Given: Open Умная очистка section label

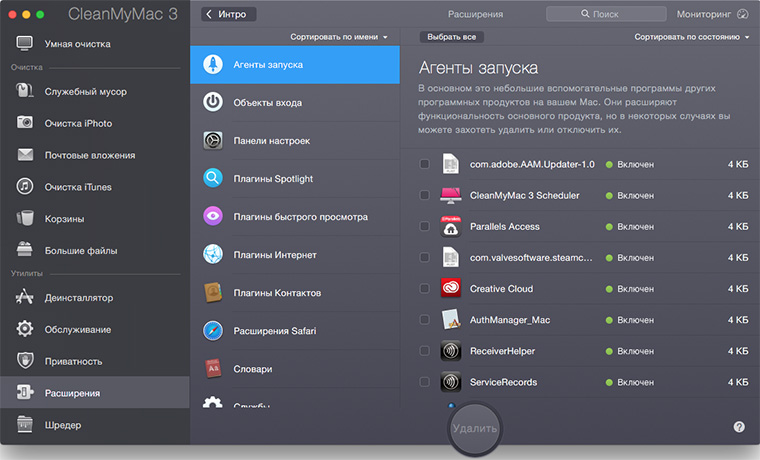Looking at the screenshot, I should point(78,44).
